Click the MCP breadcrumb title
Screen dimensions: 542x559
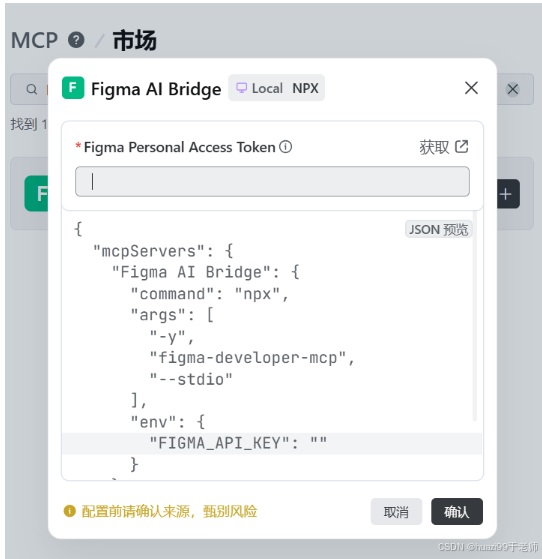[34, 40]
